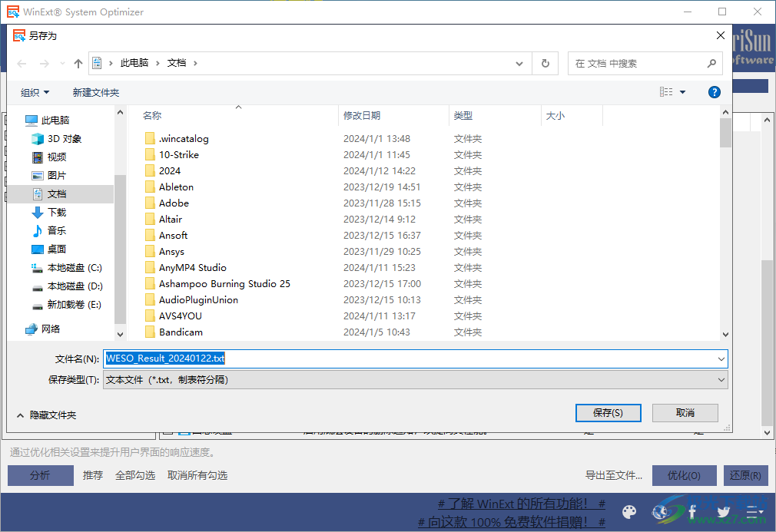
Task: Open the hamburger menu icon at bottom right
Action: click(754, 512)
